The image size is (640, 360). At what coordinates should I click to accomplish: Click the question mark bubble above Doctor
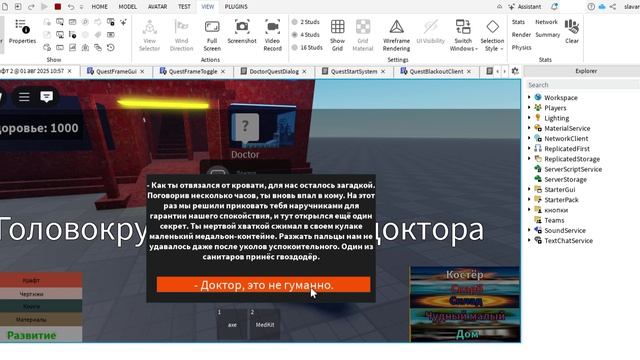click(245, 127)
